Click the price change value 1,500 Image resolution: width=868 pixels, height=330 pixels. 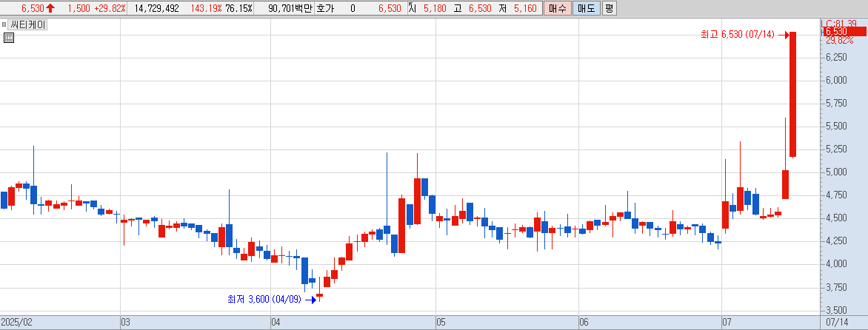tap(79, 8)
